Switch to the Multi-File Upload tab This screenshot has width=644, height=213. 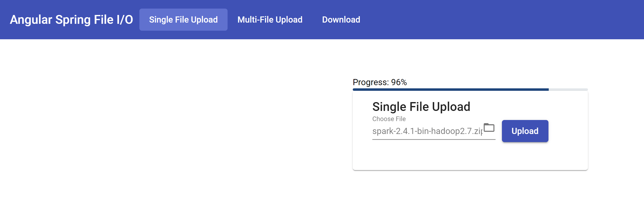pyautogui.click(x=270, y=20)
